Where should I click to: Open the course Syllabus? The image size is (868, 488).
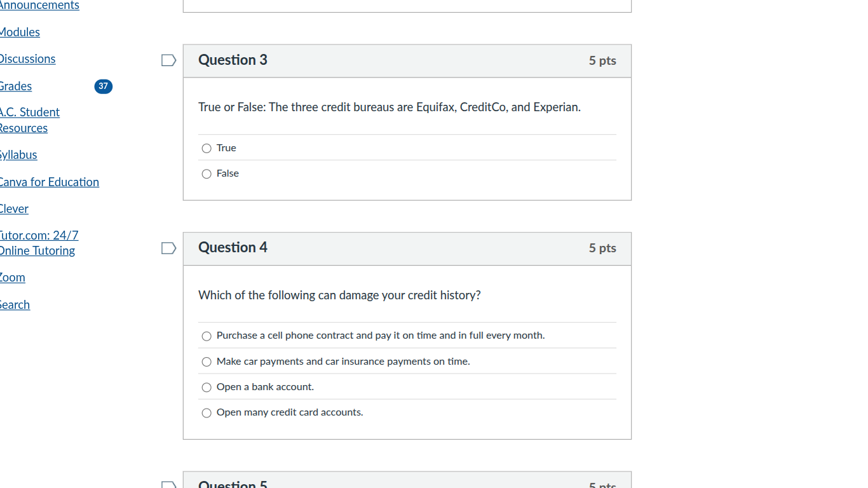pos(18,154)
